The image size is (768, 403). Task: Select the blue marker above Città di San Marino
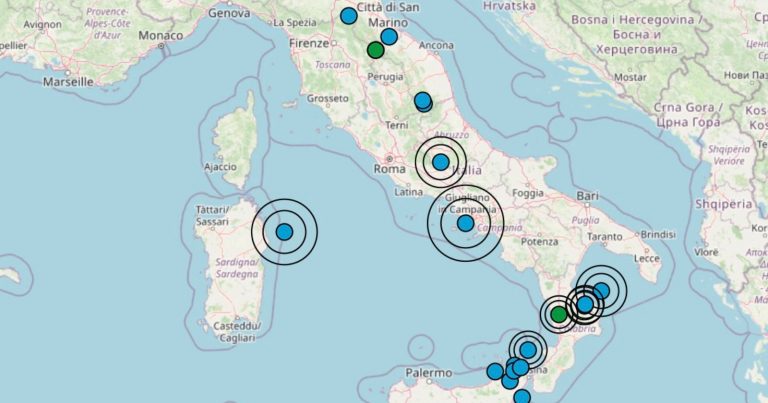click(x=348, y=15)
